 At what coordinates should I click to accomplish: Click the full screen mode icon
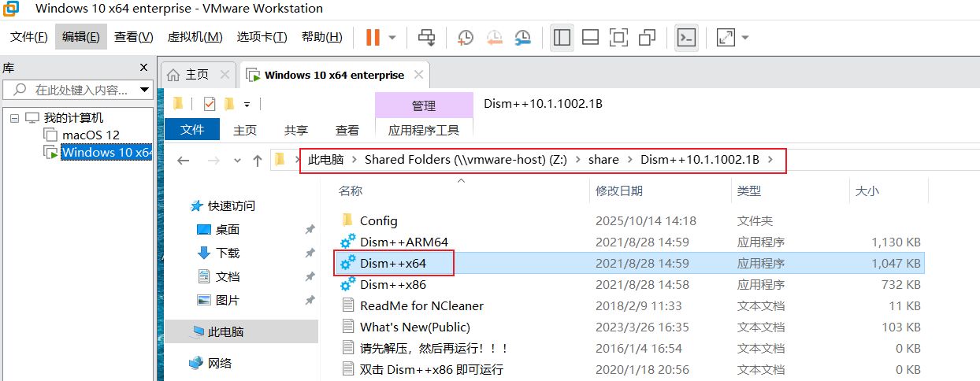coord(619,37)
